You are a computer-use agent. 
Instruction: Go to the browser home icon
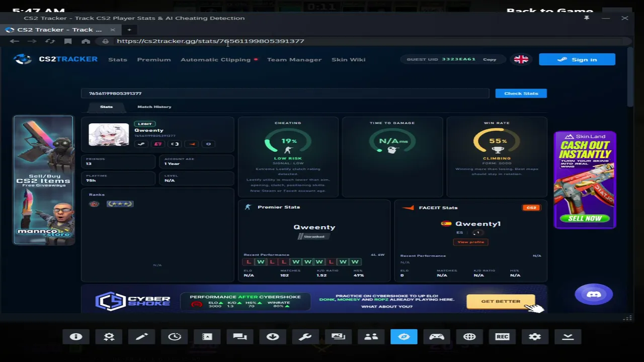pyautogui.click(x=86, y=41)
